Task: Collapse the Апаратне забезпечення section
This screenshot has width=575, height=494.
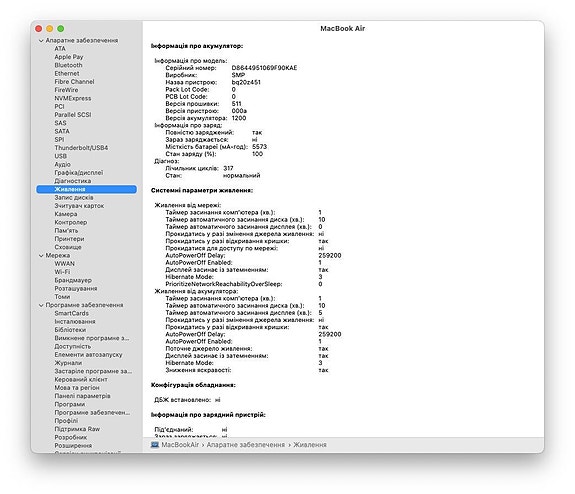Action: 41,40
